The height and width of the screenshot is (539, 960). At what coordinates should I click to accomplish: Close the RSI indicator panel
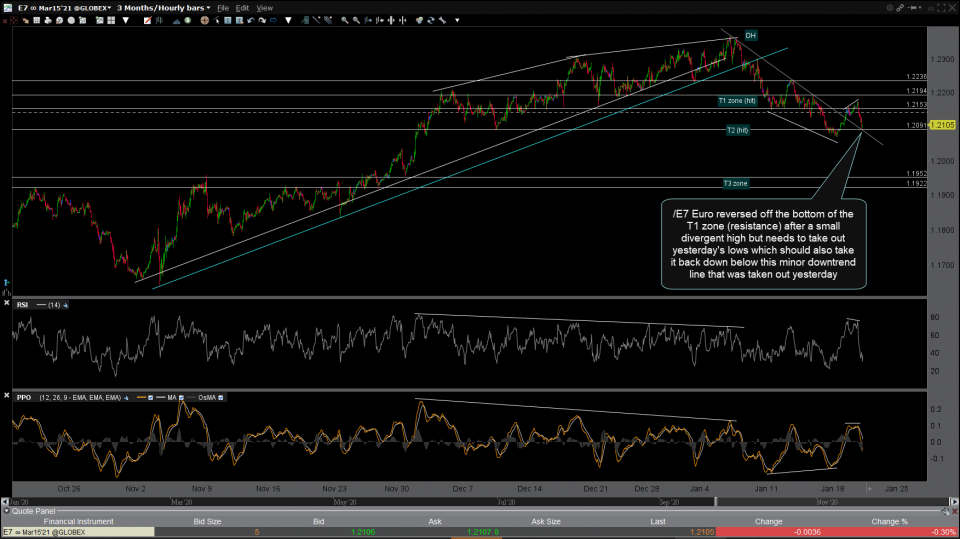coord(8,304)
